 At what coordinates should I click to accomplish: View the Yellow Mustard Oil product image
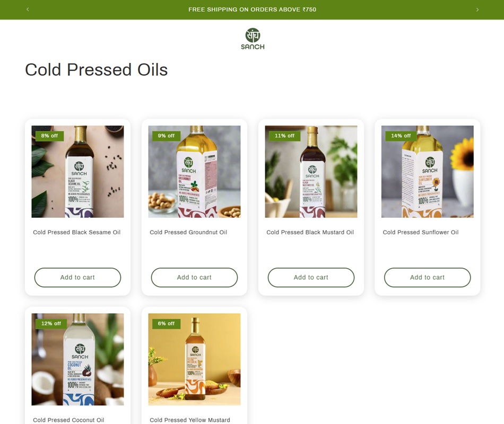194,359
